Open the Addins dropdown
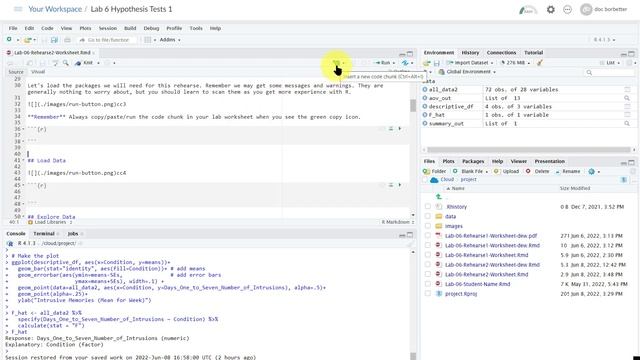The image size is (640, 360). click(170, 40)
